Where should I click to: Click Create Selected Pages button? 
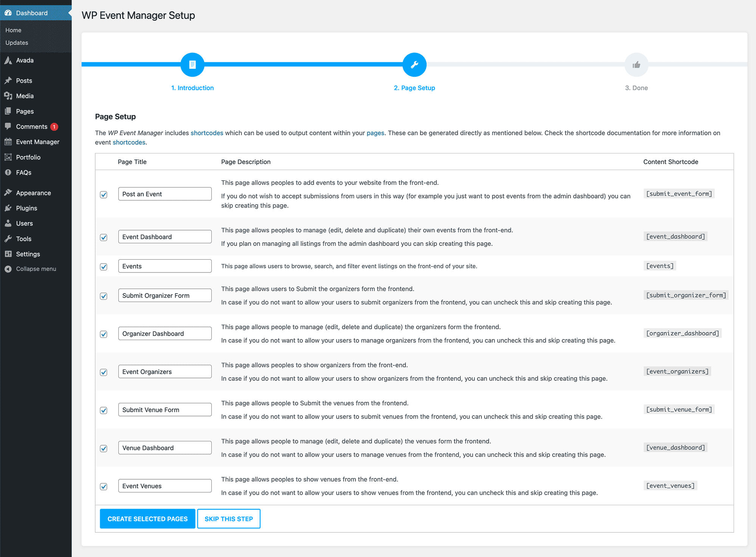point(147,518)
